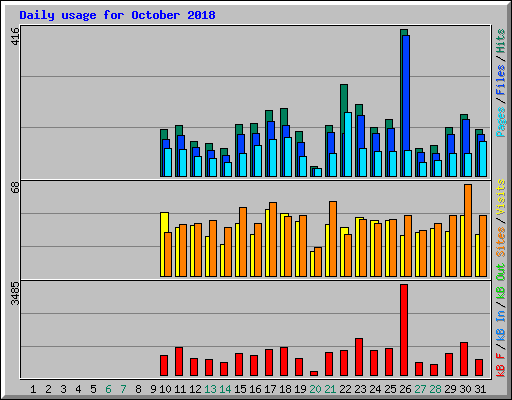
Task: Click the 'Hits' legend label
Action: coord(501,41)
